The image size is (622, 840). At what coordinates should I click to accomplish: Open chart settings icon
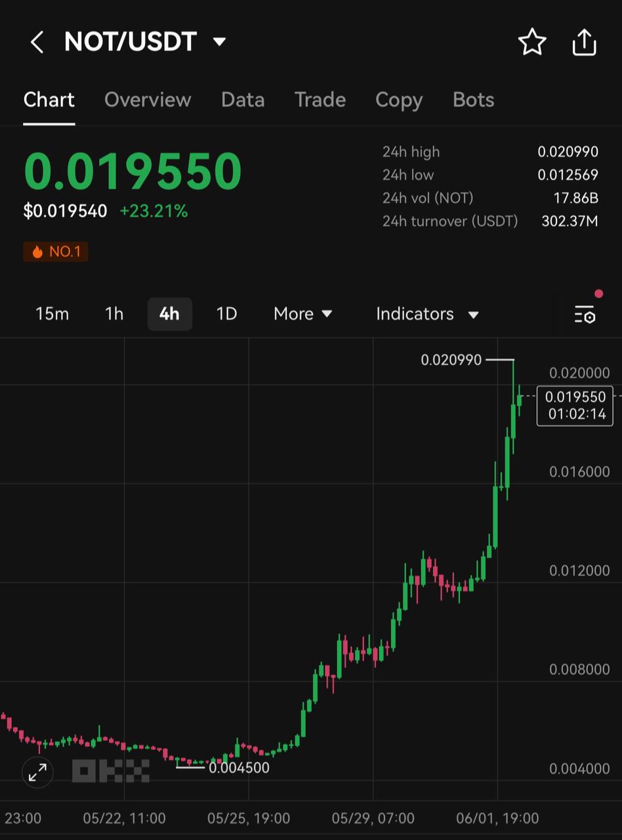[x=584, y=314]
